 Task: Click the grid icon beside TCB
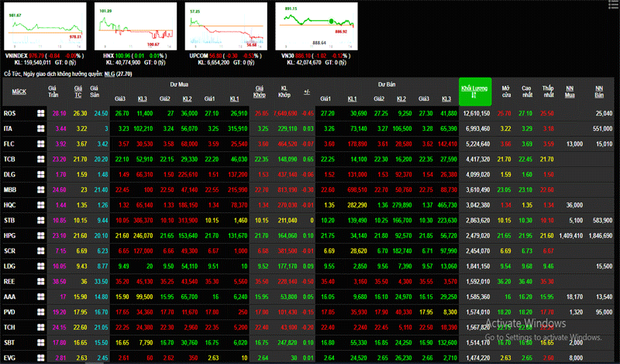pos(40,158)
